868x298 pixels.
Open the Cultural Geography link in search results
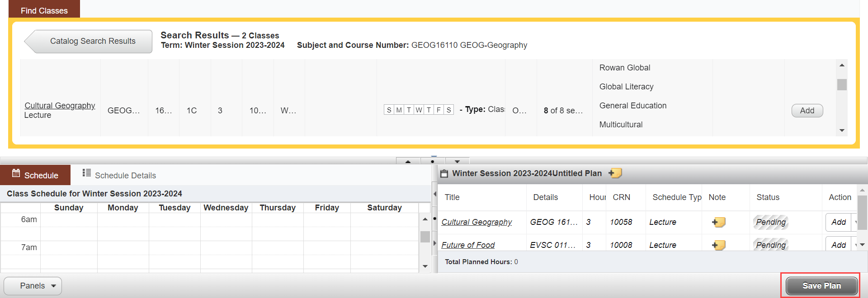pos(60,106)
